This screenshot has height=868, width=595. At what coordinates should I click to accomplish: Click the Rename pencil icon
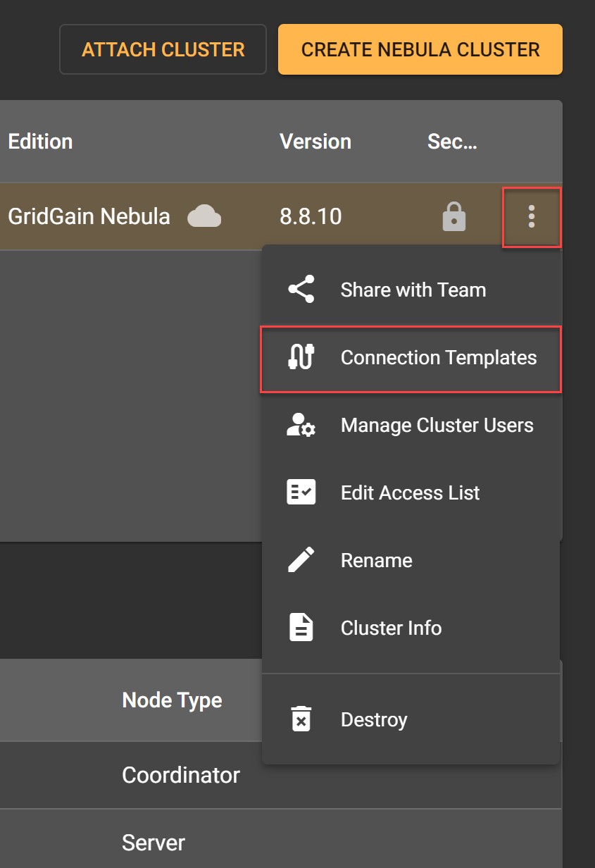click(301, 560)
